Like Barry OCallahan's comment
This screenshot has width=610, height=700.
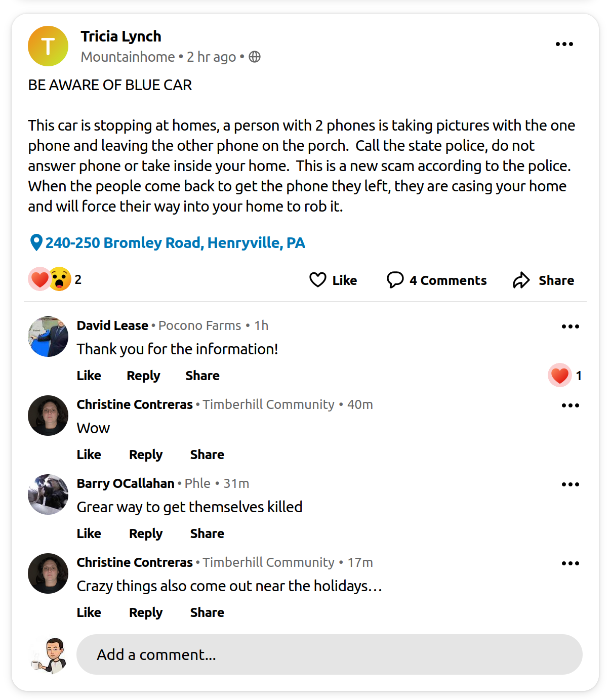89,533
